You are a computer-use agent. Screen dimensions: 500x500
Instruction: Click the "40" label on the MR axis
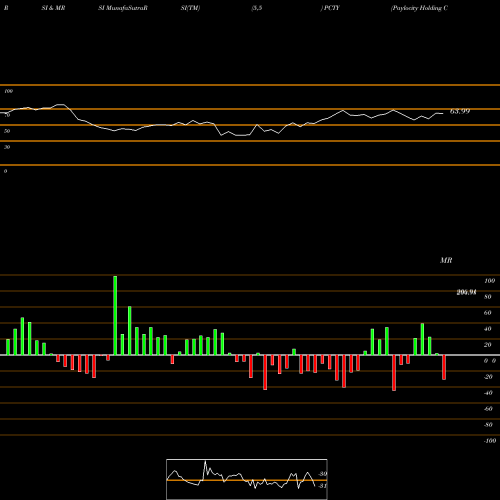(x=488, y=329)
